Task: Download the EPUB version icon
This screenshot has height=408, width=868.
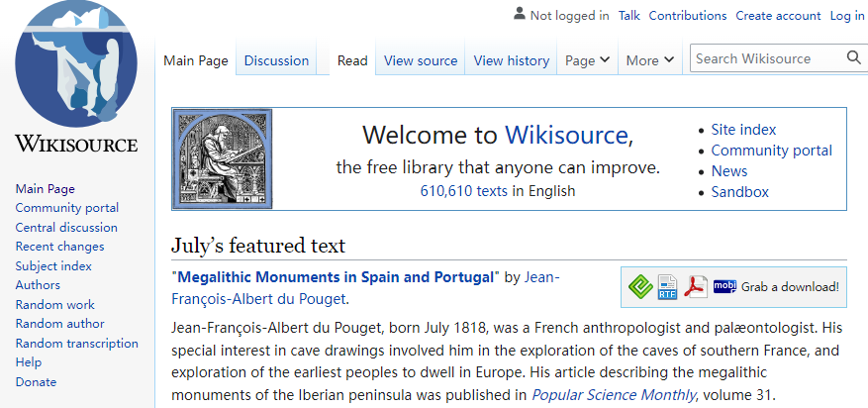Action: [x=641, y=287]
